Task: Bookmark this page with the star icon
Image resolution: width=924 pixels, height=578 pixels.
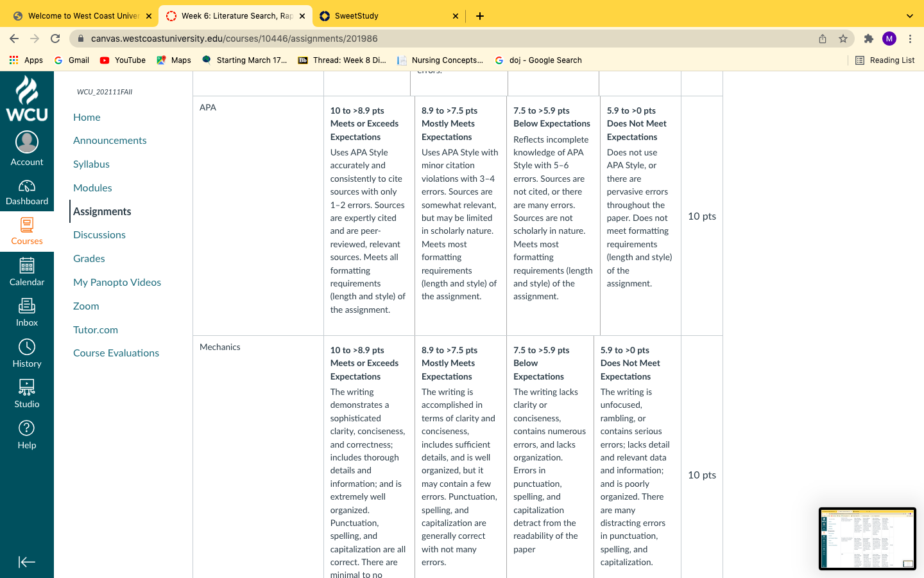Action: point(843,39)
